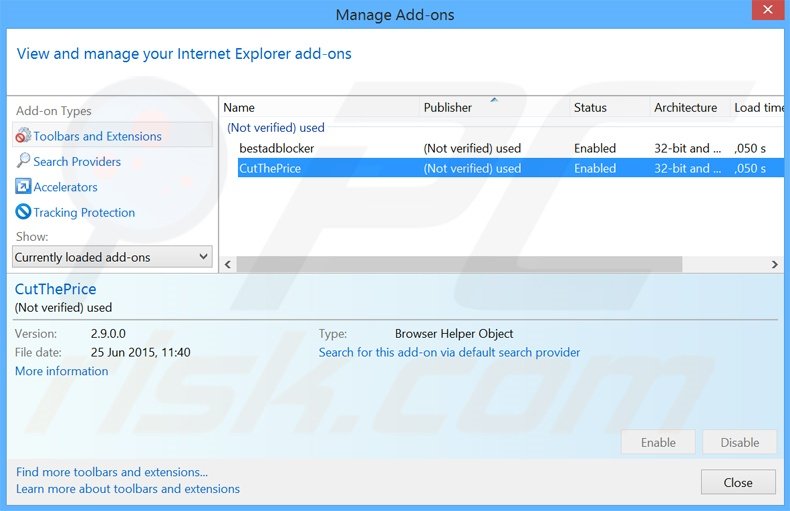Close the Manage Add-ons window with X
Viewport: 790px width, 511px height.
pyautogui.click(x=767, y=10)
